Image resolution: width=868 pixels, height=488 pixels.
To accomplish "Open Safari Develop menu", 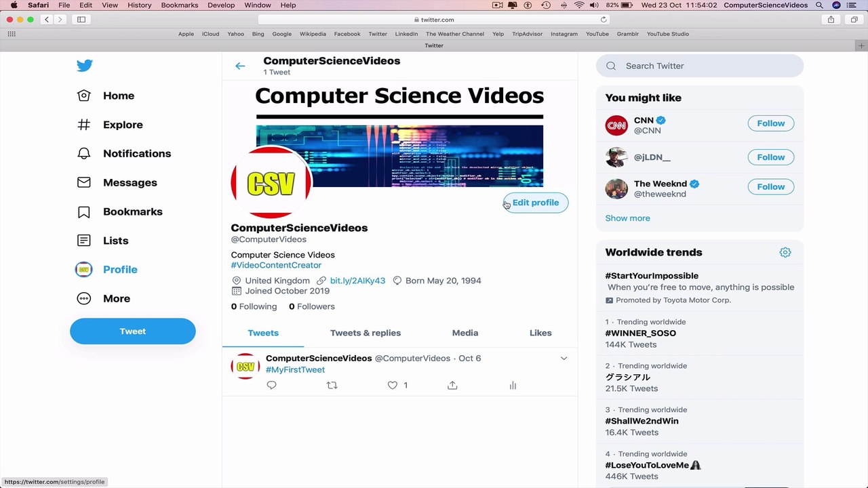I will point(221,5).
